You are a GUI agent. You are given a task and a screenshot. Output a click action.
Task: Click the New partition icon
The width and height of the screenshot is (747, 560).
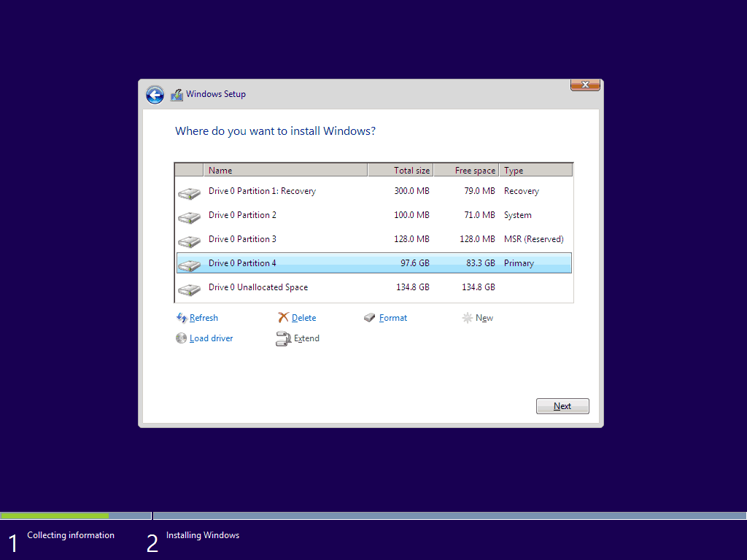tap(467, 318)
